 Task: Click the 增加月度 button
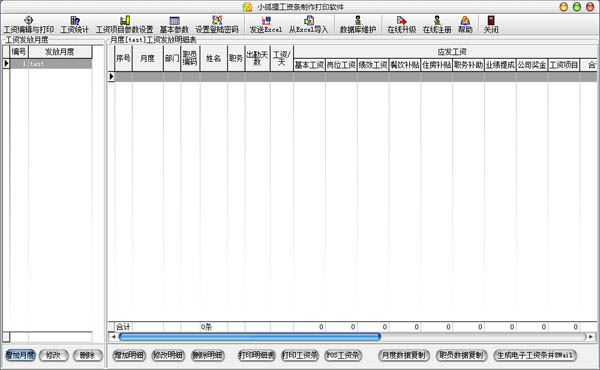(20, 355)
